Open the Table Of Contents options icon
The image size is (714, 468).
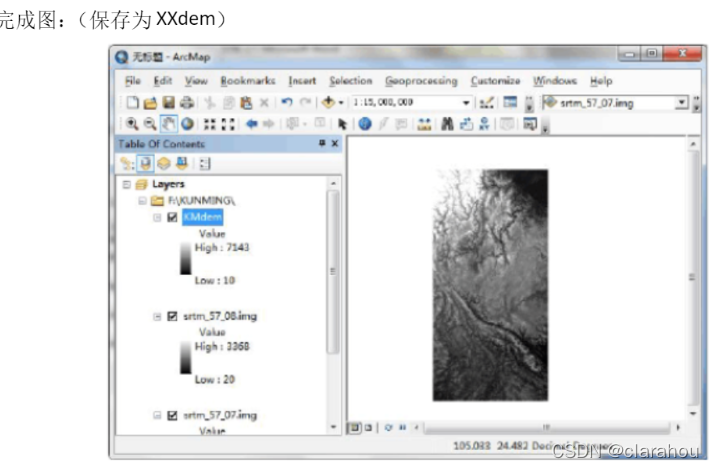(x=205, y=164)
